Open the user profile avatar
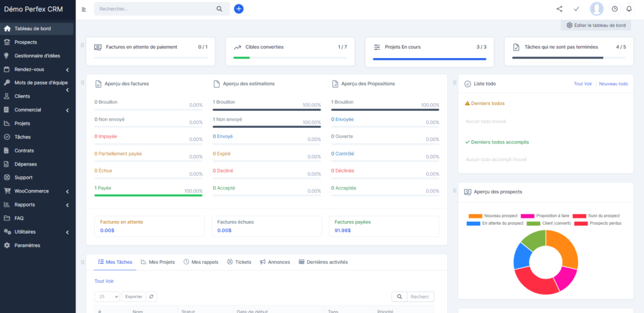644x313 pixels. pyautogui.click(x=596, y=9)
